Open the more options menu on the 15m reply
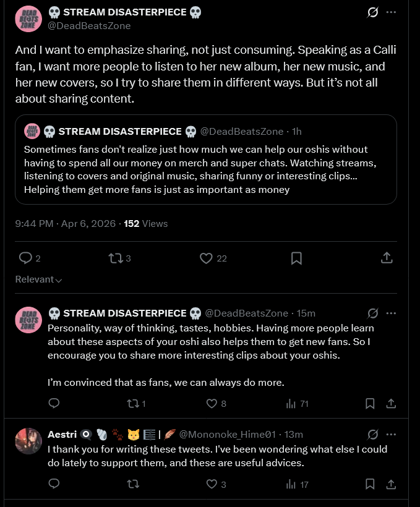The width and height of the screenshot is (420, 507). 391,313
